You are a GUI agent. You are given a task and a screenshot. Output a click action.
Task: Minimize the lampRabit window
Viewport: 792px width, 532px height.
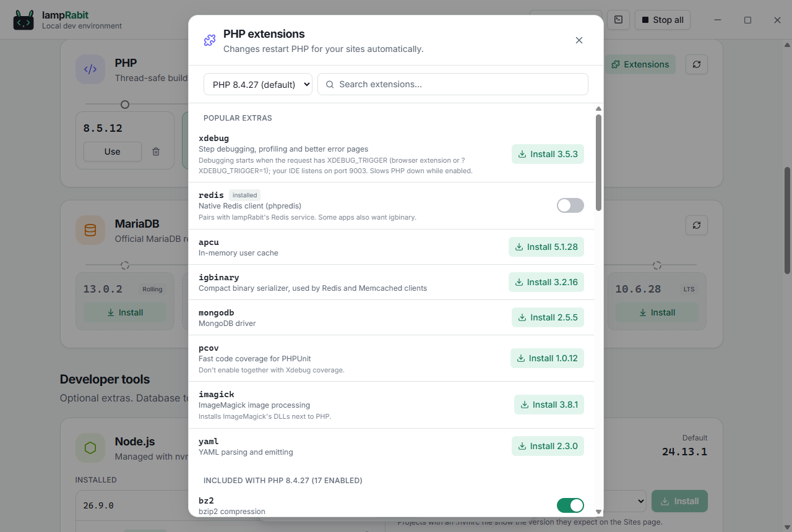[x=718, y=20]
